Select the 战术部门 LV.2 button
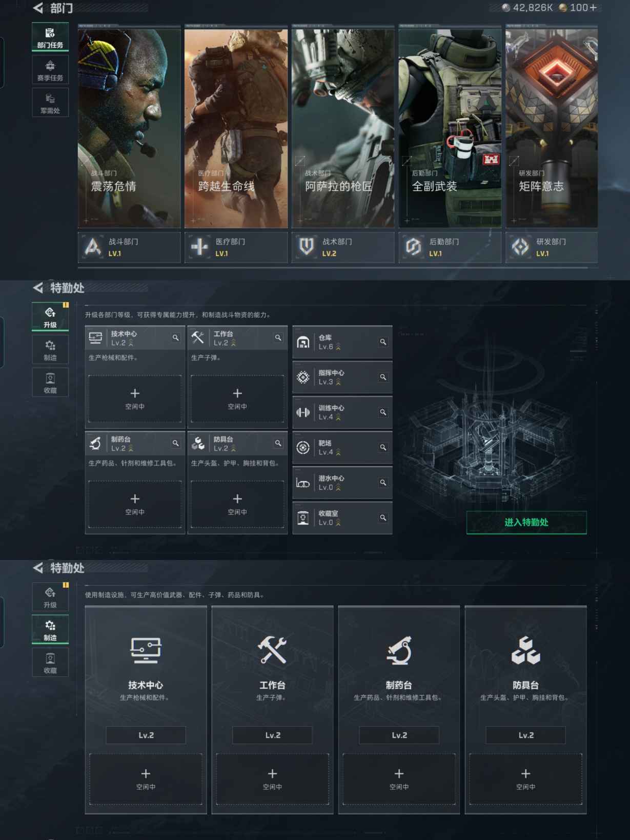Viewport: 630px width, 840px height. (x=342, y=247)
